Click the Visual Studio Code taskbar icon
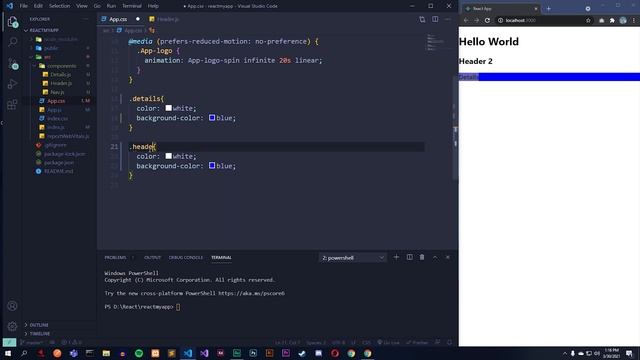640x360 pixels. tap(188, 353)
